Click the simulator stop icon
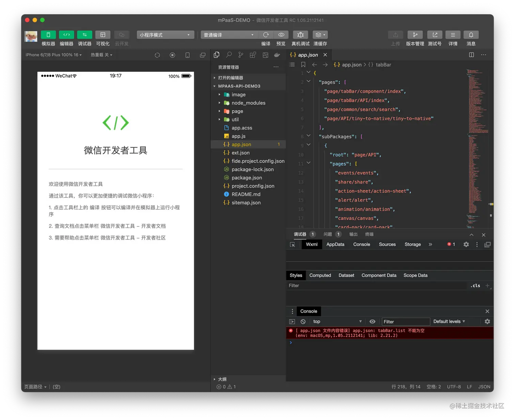The height and width of the screenshot is (420, 515). (x=172, y=55)
